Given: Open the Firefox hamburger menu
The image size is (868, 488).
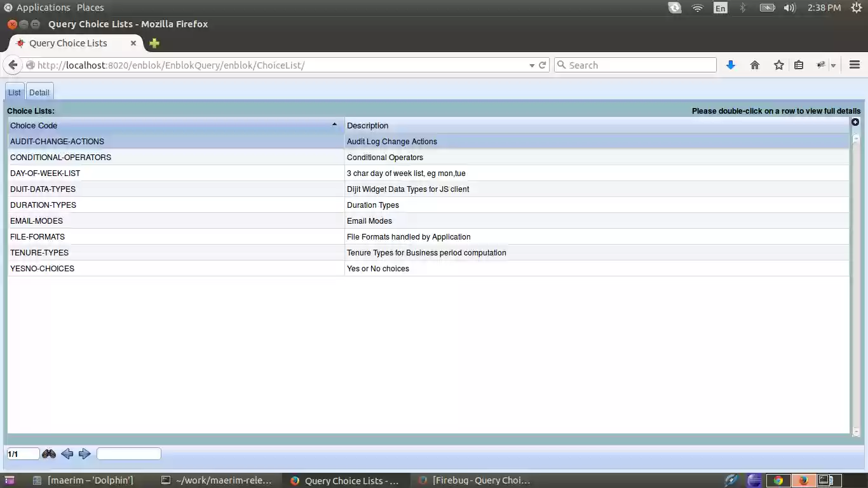Looking at the screenshot, I should pyautogui.click(x=855, y=65).
